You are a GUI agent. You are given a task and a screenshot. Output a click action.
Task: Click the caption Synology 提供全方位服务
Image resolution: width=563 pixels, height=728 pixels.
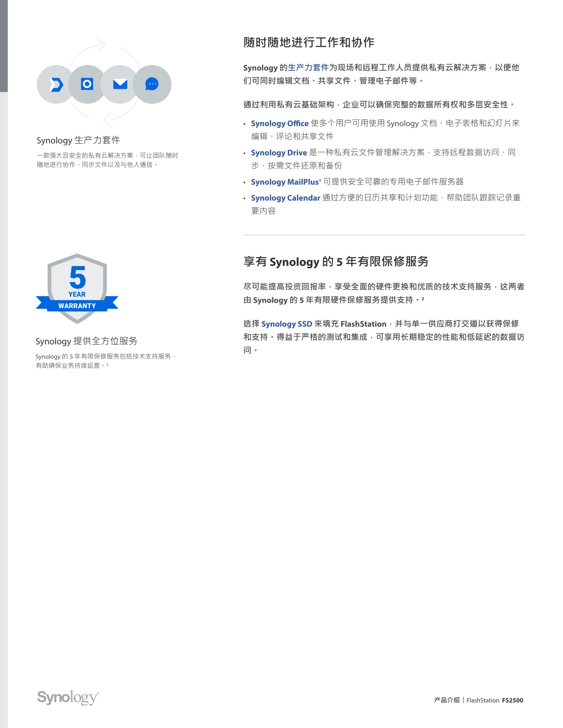pyautogui.click(x=86, y=341)
